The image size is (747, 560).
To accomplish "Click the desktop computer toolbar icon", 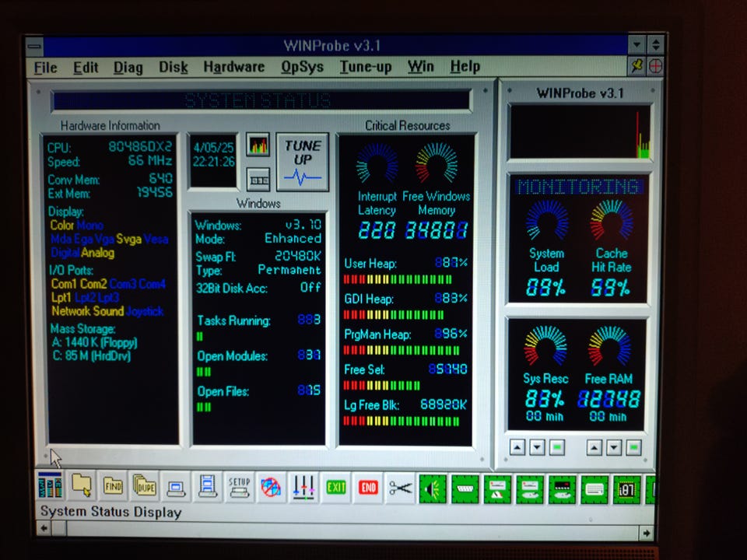I will click(176, 487).
